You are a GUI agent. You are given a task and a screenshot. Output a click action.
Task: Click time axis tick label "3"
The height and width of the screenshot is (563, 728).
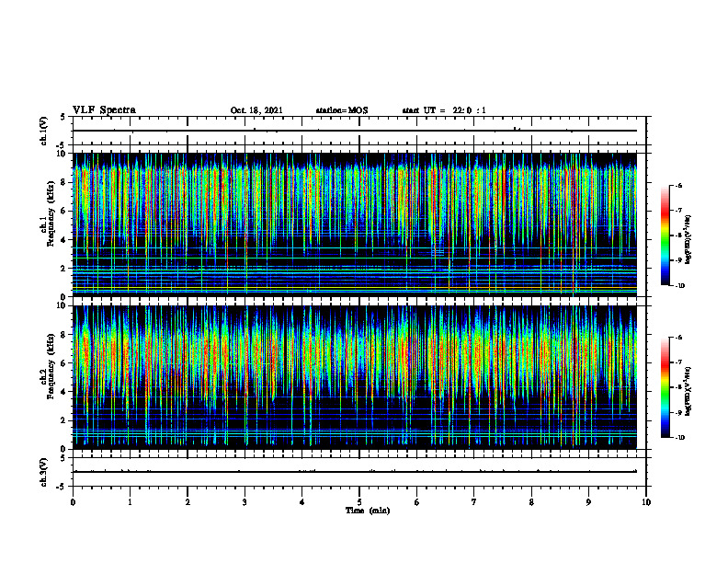click(x=245, y=502)
